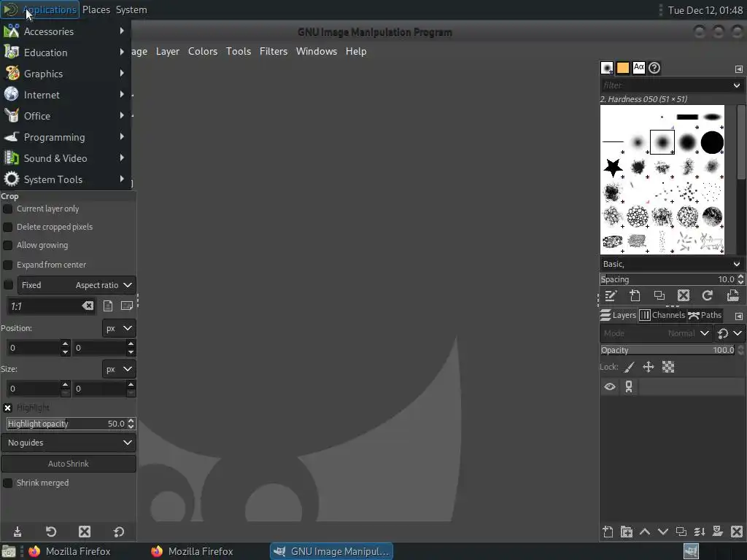Screen dimensions: 747x560
Task: Adjust the brush Spacing slider
Action: coord(668,279)
